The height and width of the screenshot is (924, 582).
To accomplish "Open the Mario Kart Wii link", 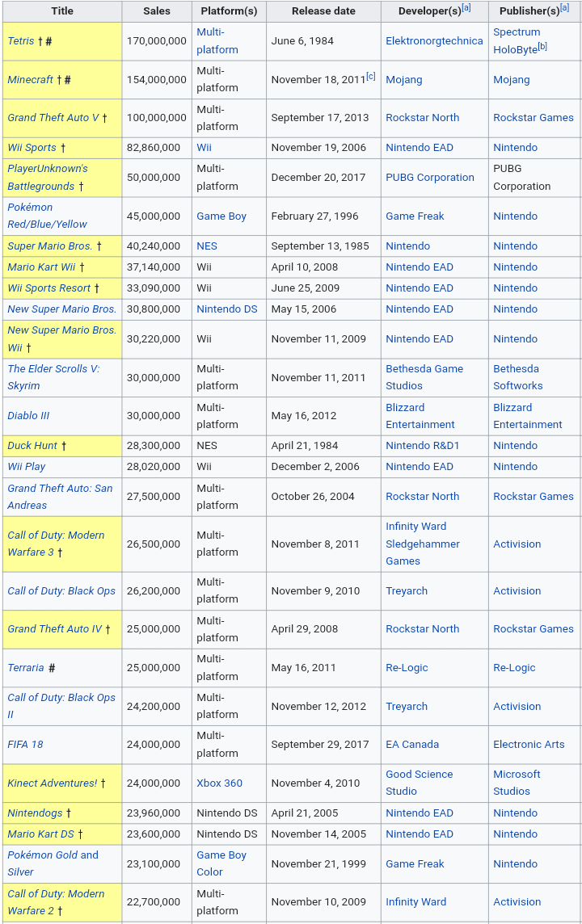I will [41, 267].
